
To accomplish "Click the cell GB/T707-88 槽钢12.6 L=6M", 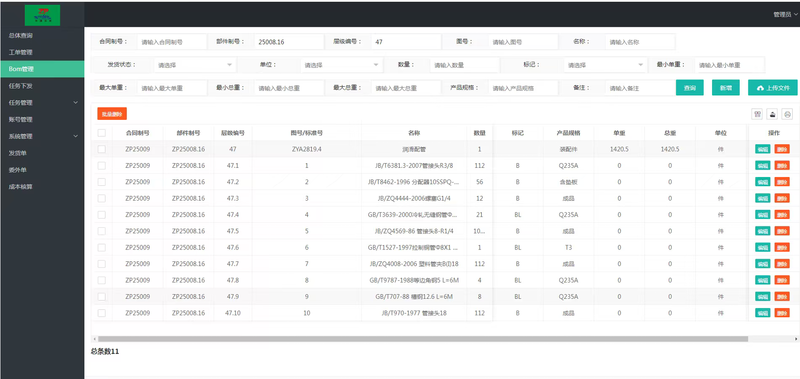I will coord(414,296).
